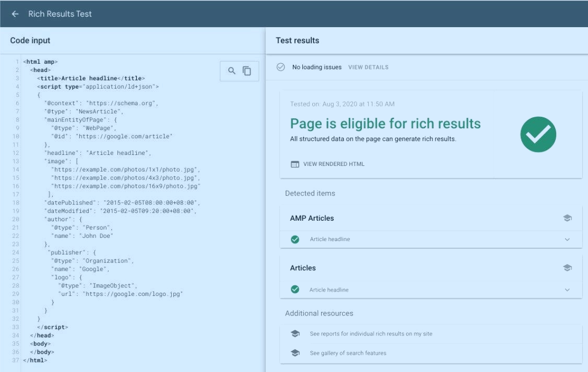588x372 pixels.
Task: Copy code using the copy icon
Action: coord(247,70)
